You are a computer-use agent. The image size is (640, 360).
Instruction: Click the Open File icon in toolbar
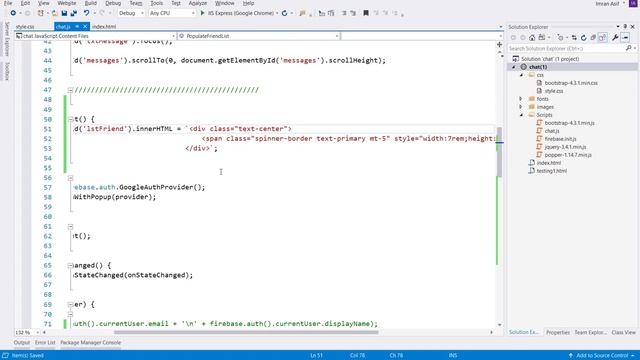click(54, 13)
